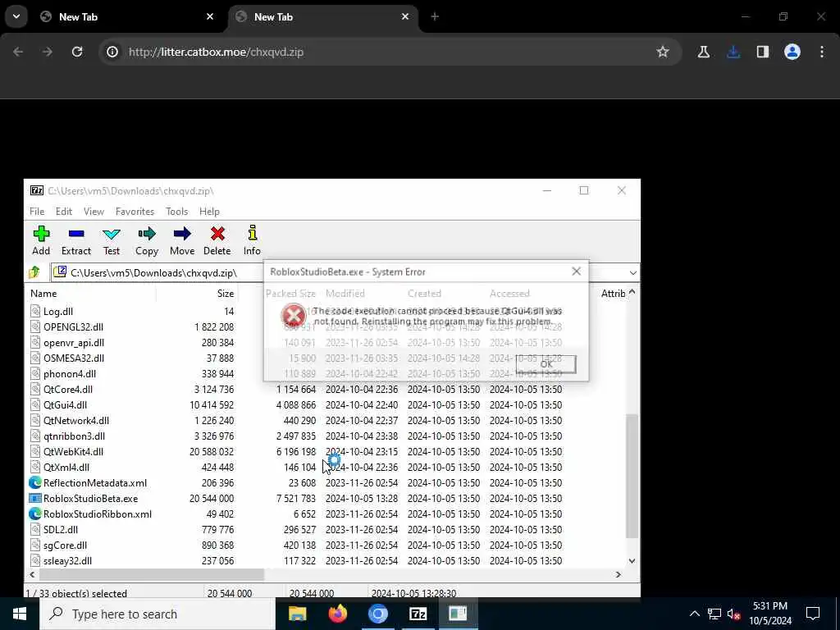Screen dimensions: 840x630
Task: Click the file list scroll down arrow
Action: tap(632, 561)
